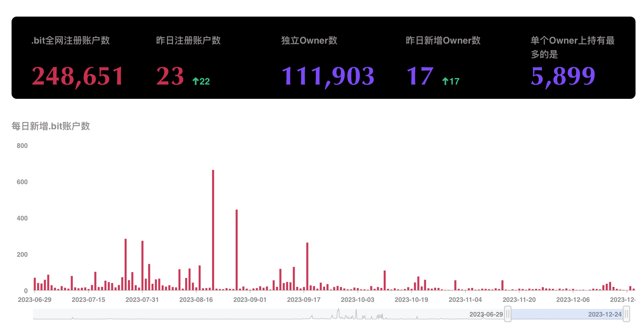The width and height of the screenshot is (644, 332).
Task: Click the large red 23 yesterday registrations value
Action: coord(170,76)
